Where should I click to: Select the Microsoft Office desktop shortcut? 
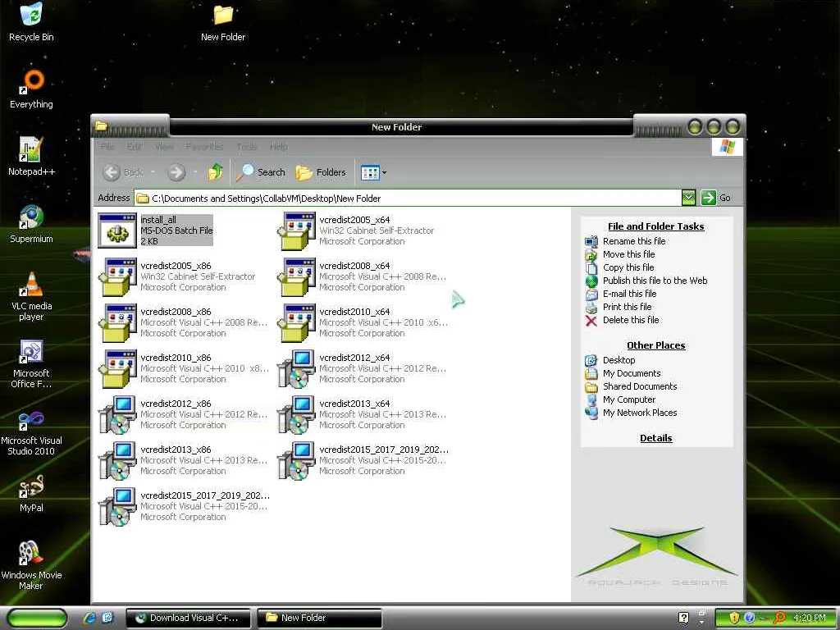(x=31, y=363)
